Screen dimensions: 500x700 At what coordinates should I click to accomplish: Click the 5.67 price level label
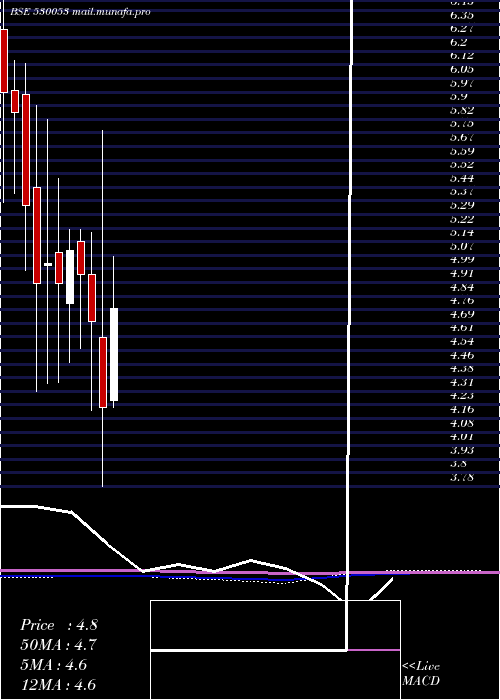pos(462,138)
